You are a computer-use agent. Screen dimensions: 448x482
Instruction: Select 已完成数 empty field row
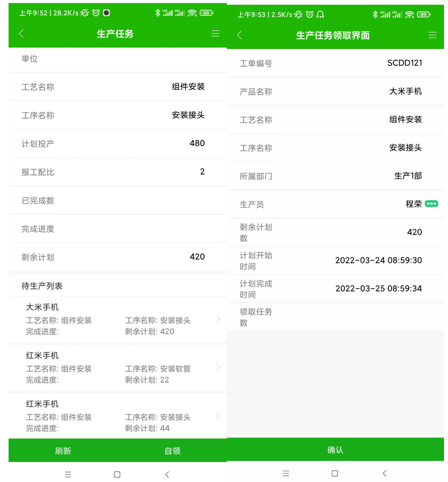[x=118, y=200]
